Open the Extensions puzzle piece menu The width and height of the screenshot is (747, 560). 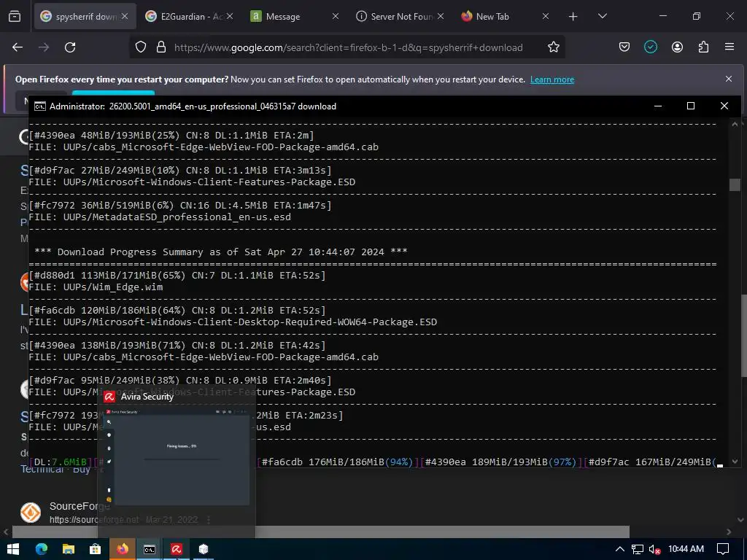[x=703, y=47]
